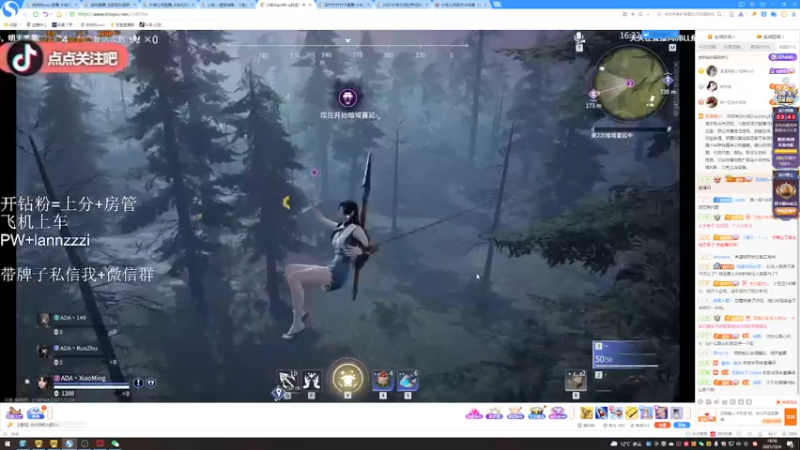Click the circular minimap in the game
The height and width of the screenshot is (450, 800).
(x=631, y=84)
